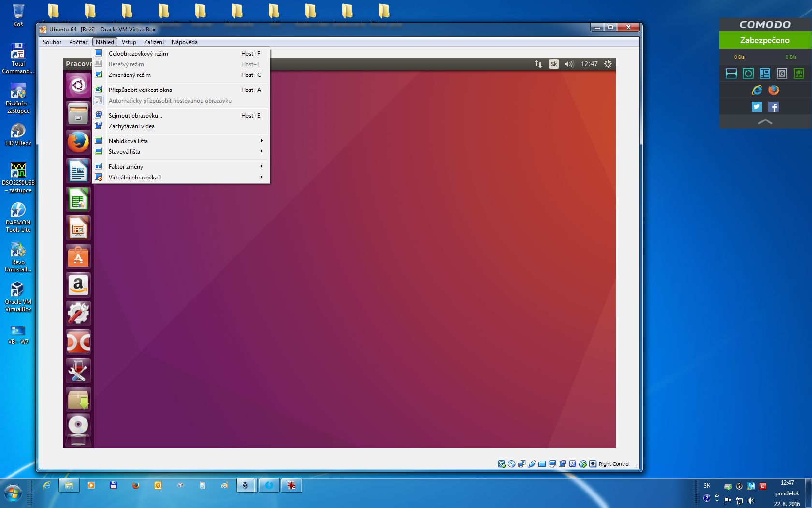
Task: Open DAEMON Tools Lite desktop shortcut
Action: pos(18,217)
